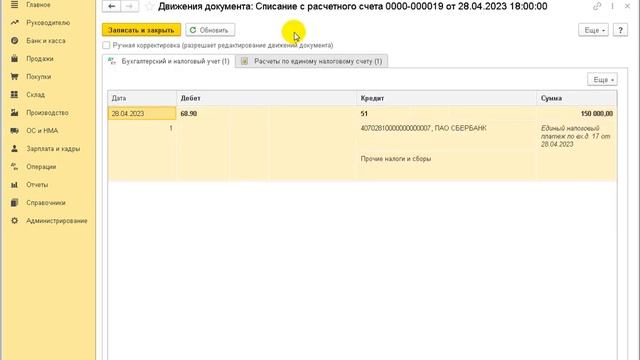Open the Банк и касса icon
This screenshot has height=360, width=640.
14,41
